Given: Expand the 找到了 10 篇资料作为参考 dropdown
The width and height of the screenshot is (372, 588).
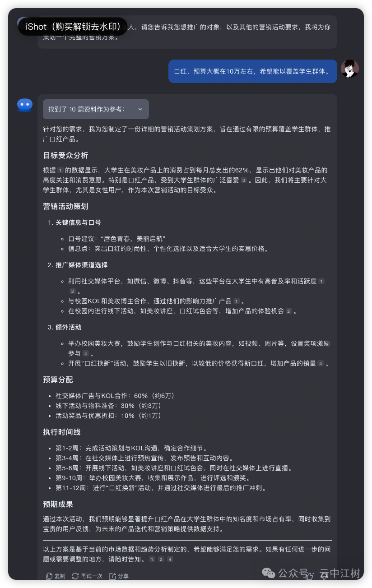Looking at the screenshot, I should (x=96, y=109).
